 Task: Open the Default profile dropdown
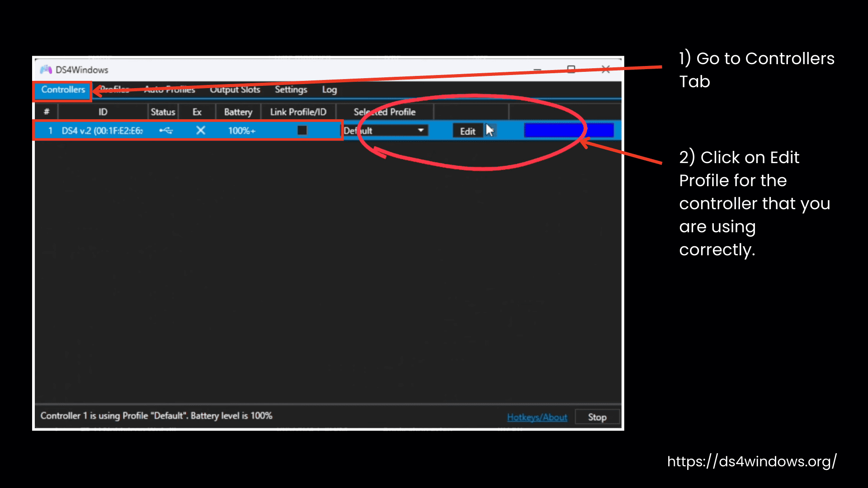(x=385, y=131)
